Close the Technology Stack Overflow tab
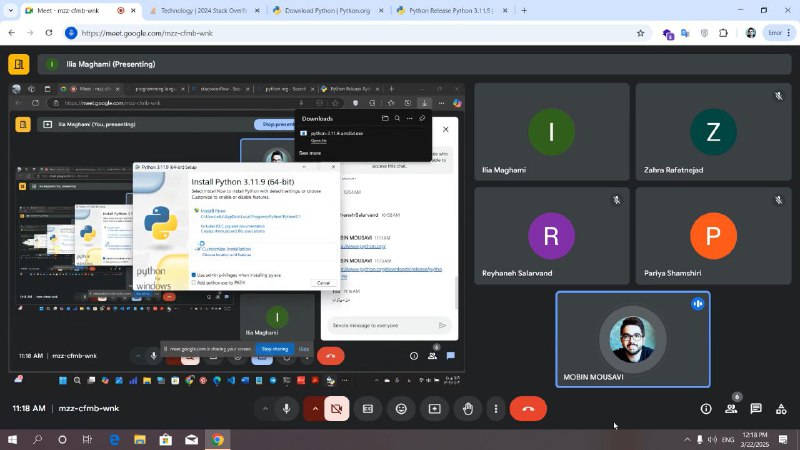800x450 pixels. [257, 10]
